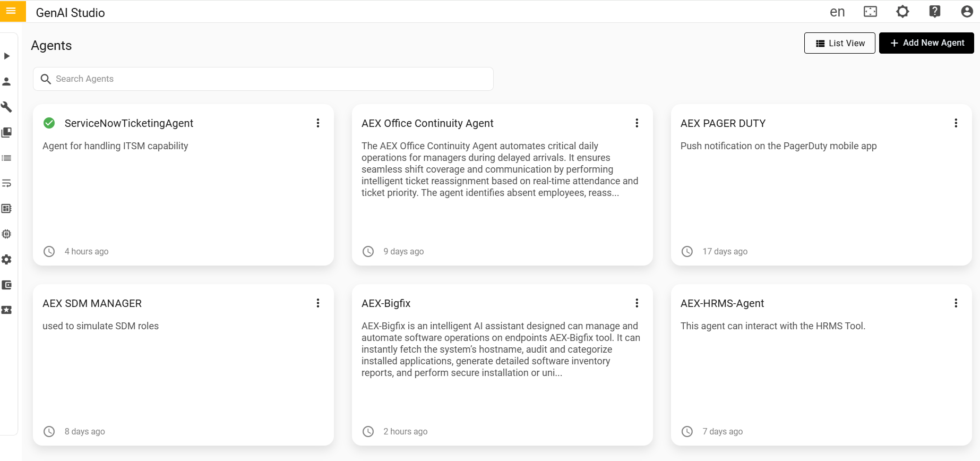Open the person agents sidebar icon
The height and width of the screenshot is (461, 980).
tap(7, 81)
